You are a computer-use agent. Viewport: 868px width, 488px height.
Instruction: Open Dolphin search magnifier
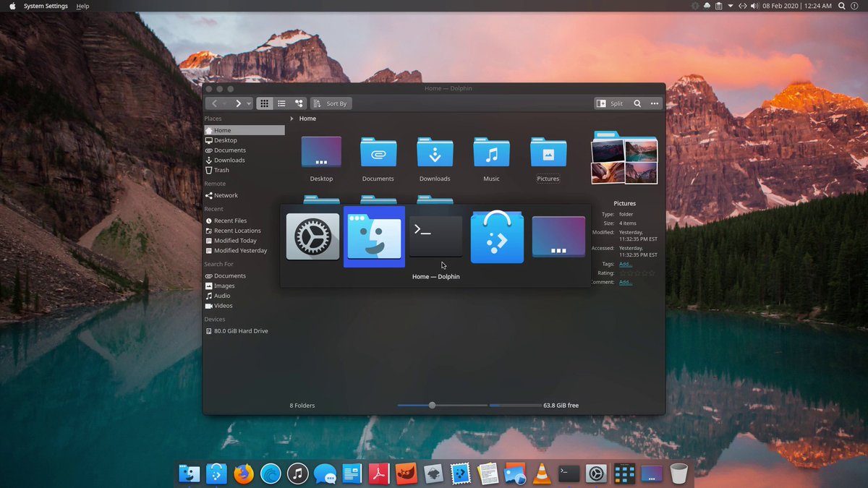click(x=637, y=103)
